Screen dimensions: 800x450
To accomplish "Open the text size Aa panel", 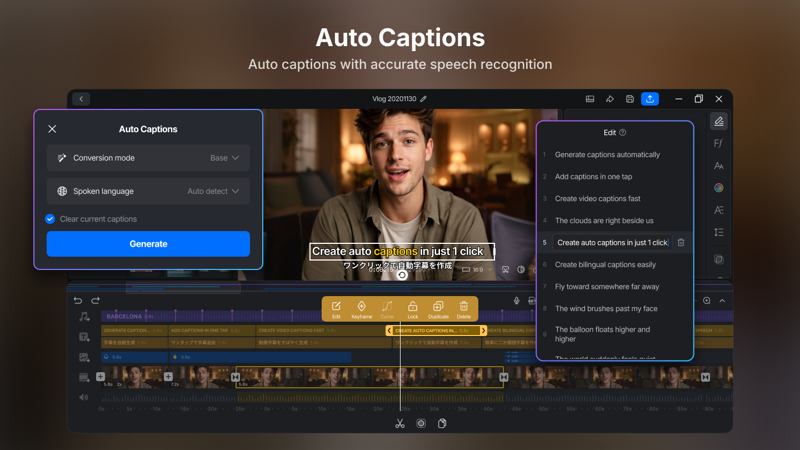I will [x=718, y=166].
